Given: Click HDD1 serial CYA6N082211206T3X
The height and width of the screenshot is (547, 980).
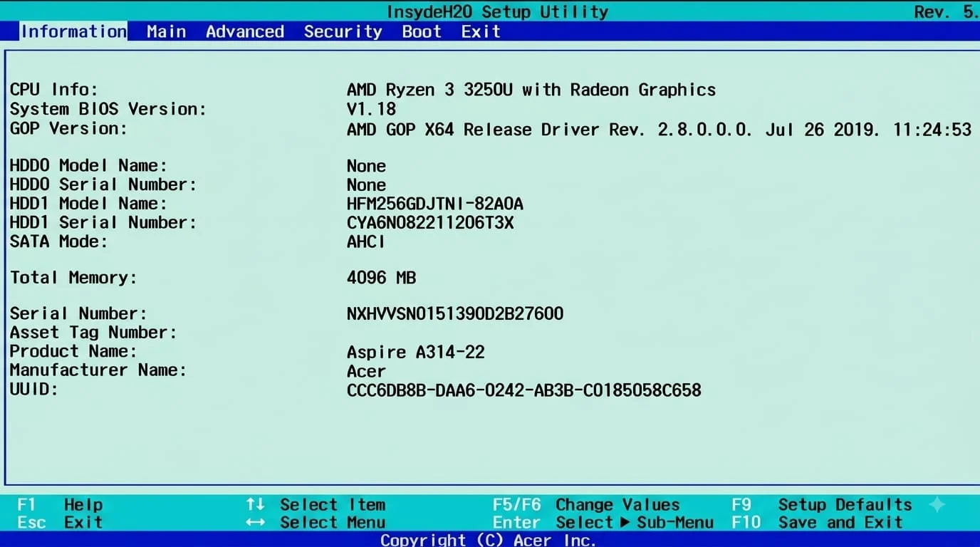Looking at the screenshot, I should [430, 223].
